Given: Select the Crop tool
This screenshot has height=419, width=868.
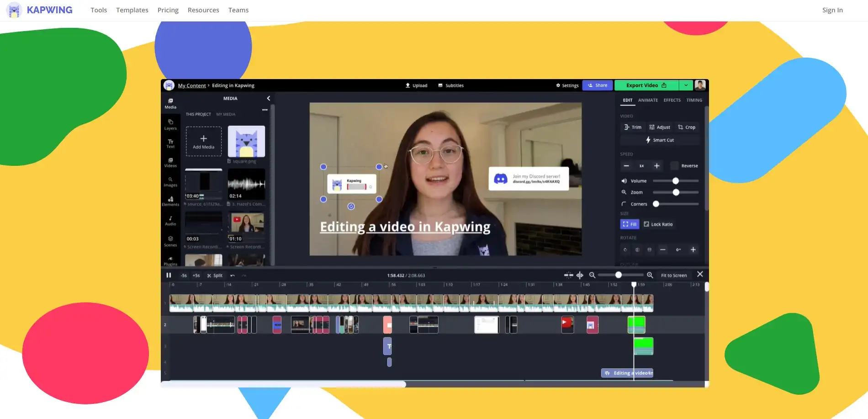Looking at the screenshot, I should coord(687,127).
